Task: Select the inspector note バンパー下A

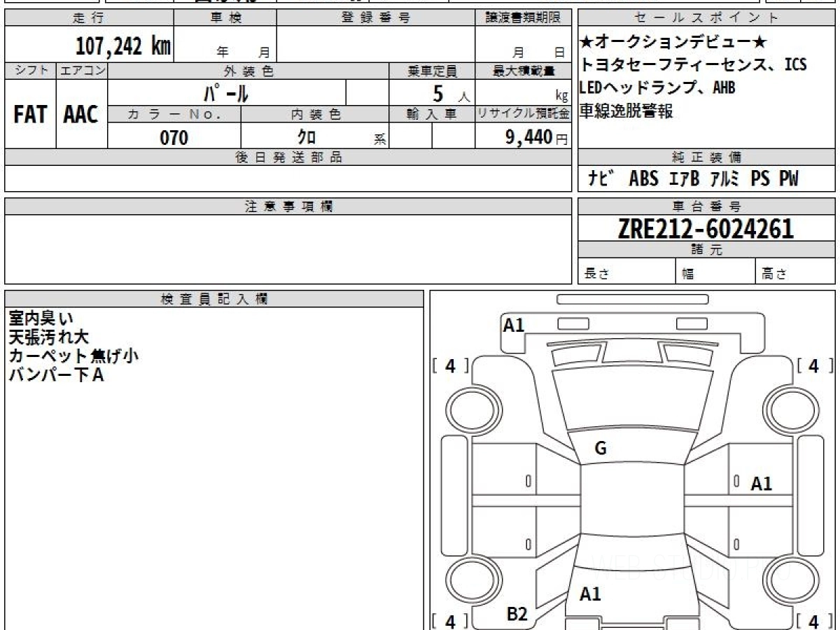Action: (x=56, y=375)
